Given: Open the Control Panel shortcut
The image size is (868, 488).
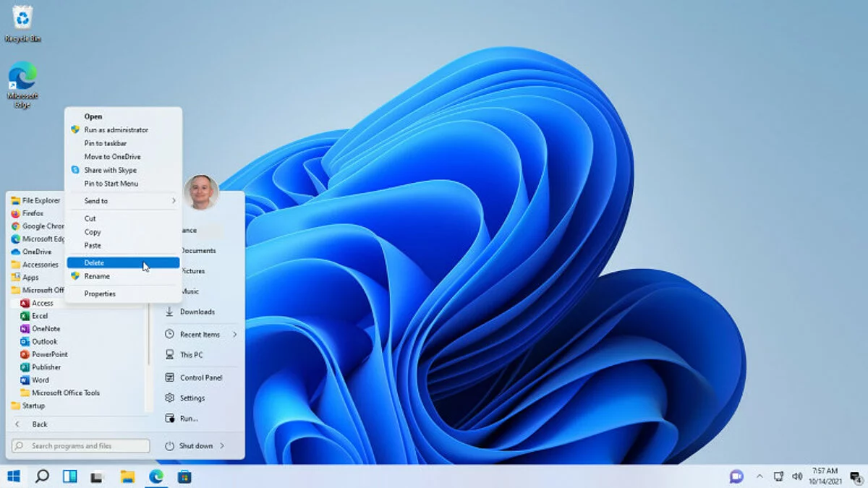Looking at the screenshot, I should (x=200, y=377).
